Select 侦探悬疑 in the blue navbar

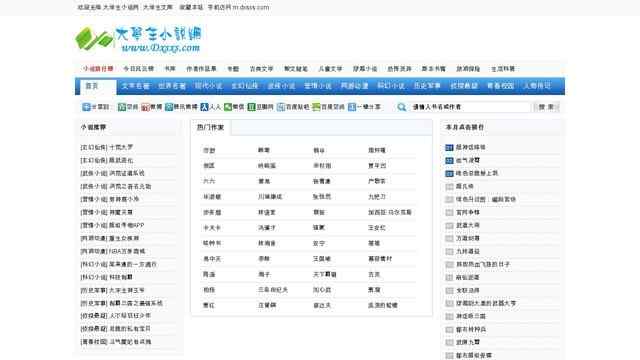tap(464, 86)
